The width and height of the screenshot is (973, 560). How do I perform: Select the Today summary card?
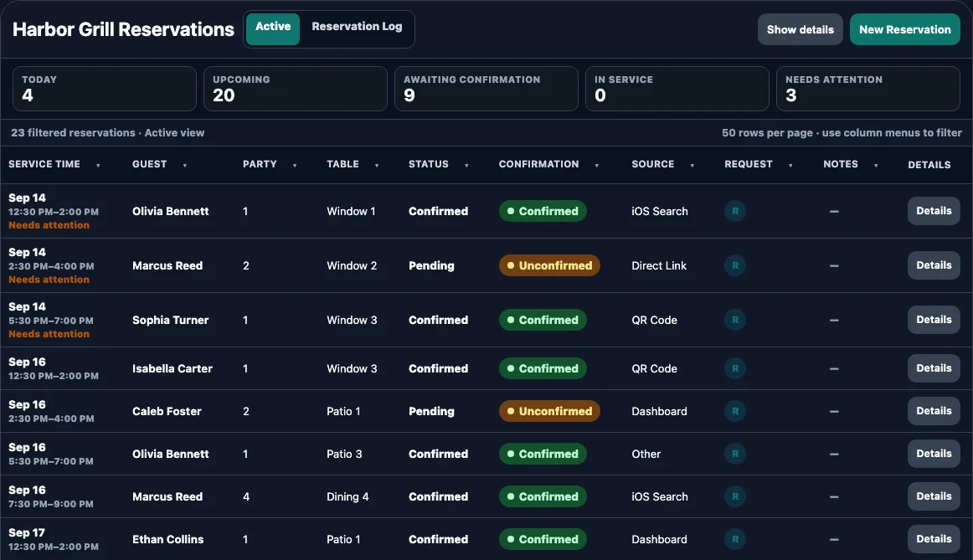104,89
